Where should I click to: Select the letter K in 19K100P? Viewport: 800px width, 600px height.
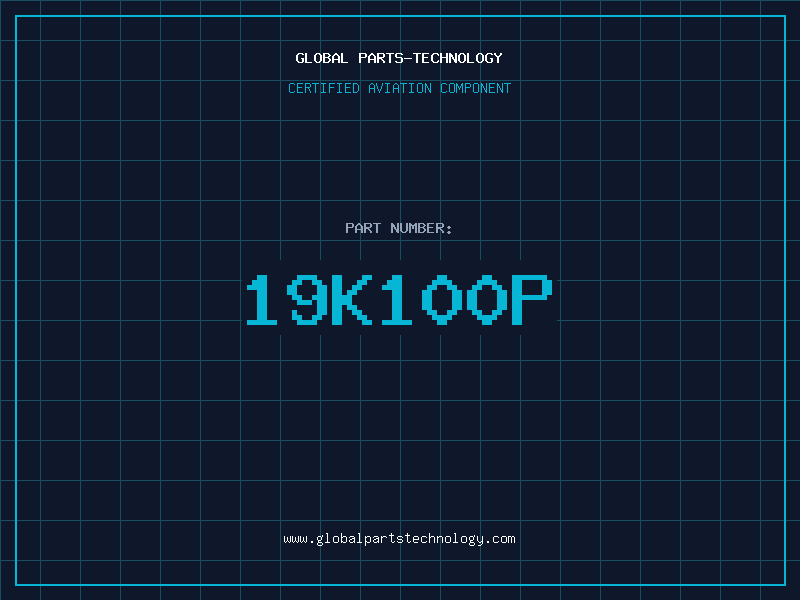click(x=352, y=299)
